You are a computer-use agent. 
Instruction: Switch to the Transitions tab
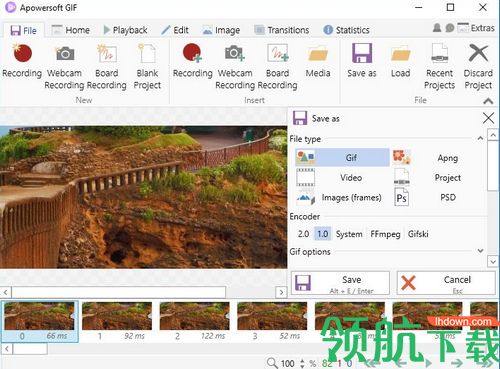pyautogui.click(x=282, y=30)
